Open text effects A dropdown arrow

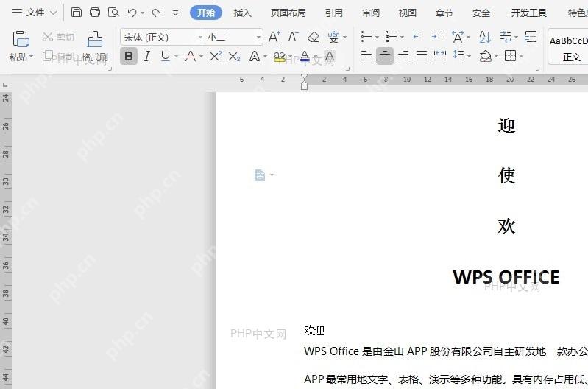tap(265, 57)
